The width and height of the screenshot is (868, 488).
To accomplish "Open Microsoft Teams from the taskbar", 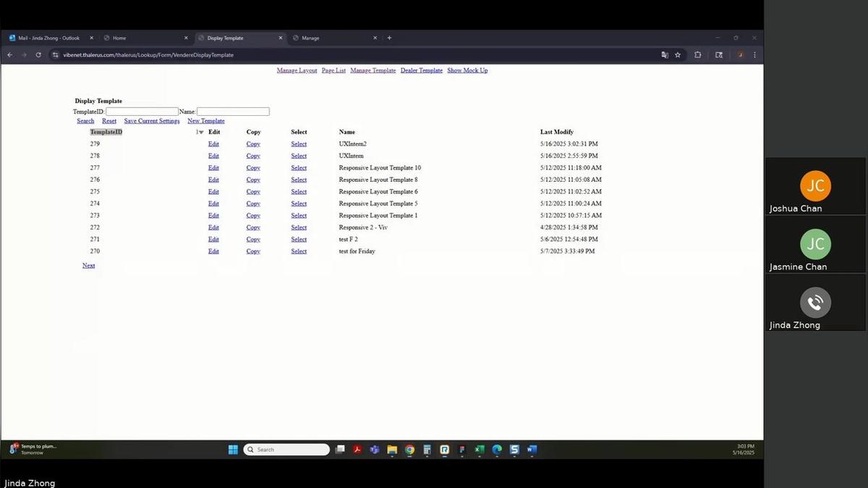I will (x=375, y=450).
